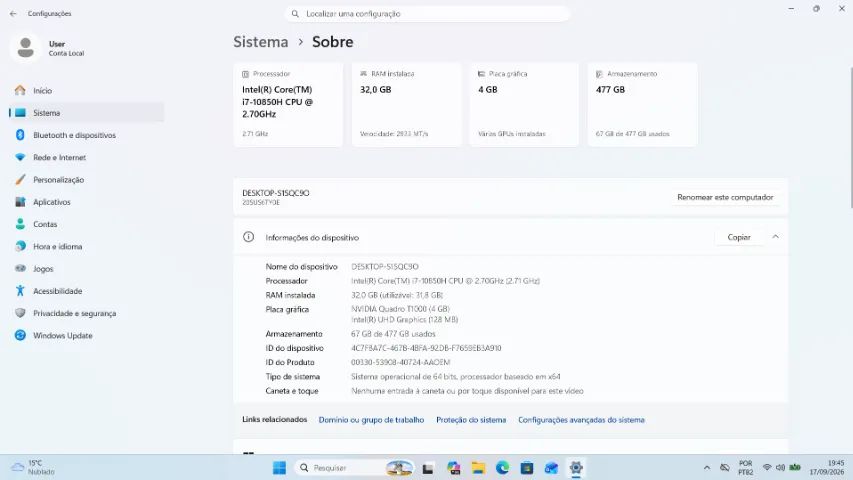Open Task View on the taskbar
The image size is (853, 480).
tap(428, 468)
